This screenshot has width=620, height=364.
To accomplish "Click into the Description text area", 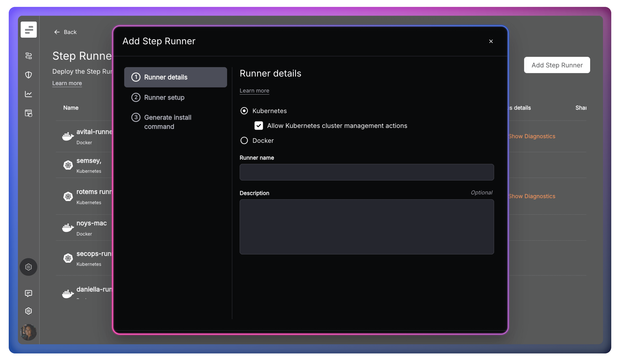I will click(x=367, y=227).
